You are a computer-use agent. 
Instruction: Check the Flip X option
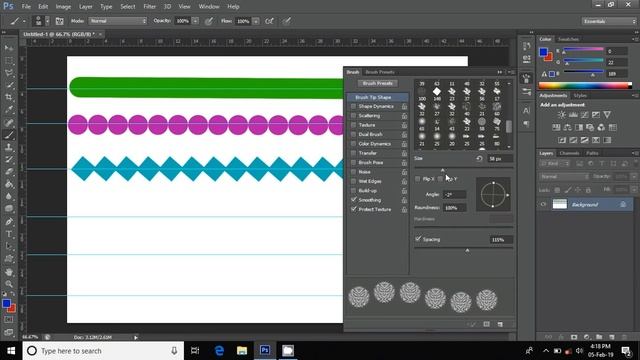pyautogui.click(x=418, y=179)
